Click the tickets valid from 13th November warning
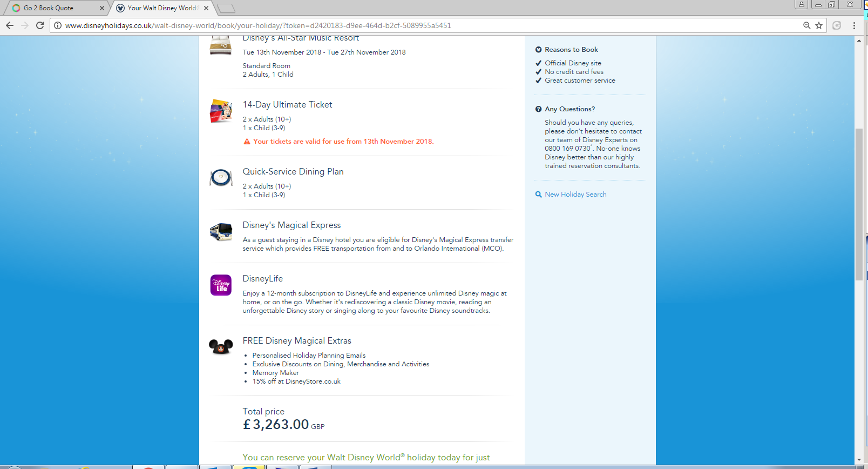 coord(343,142)
